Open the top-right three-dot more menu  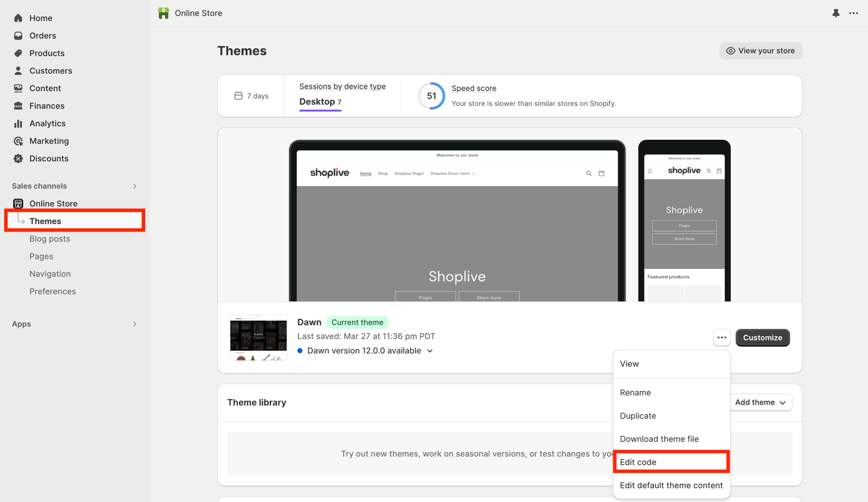pos(854,13)
